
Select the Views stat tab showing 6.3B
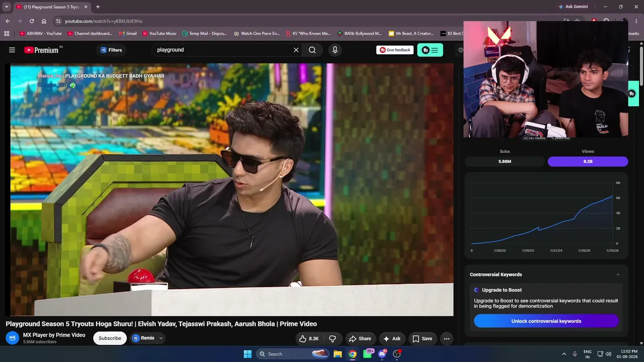[588, 161]
